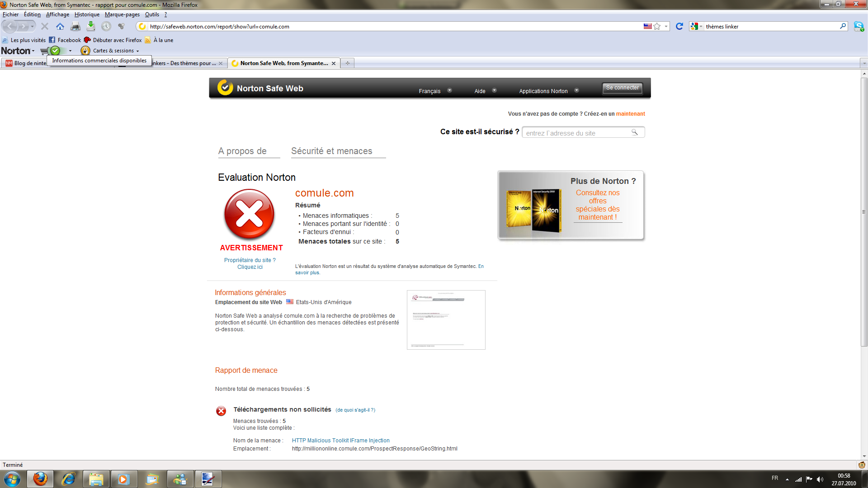Expand the Norton cart safety dropdown arrow
Screen dimensions: 868x488
coord(70,51)
